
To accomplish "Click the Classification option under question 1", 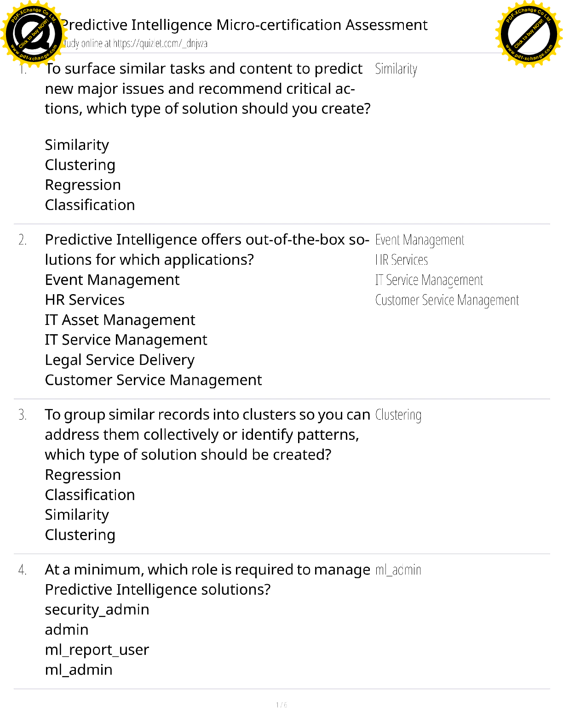I will click(x=90, y=205).
